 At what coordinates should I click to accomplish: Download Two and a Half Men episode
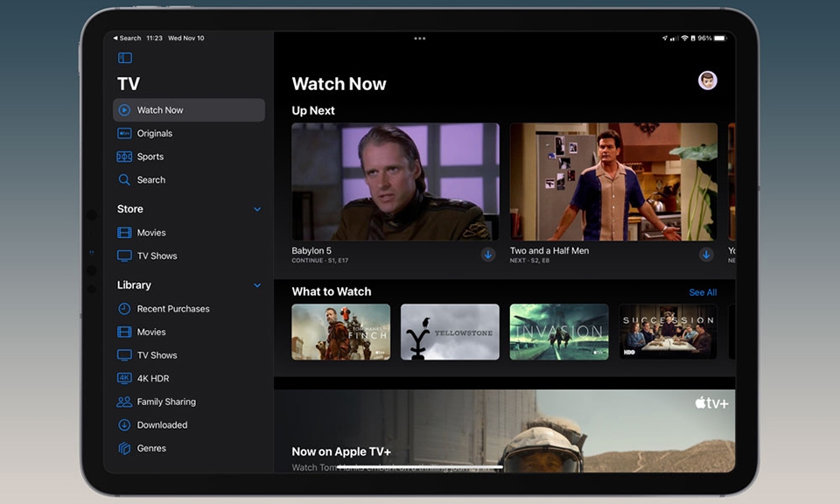706,255
